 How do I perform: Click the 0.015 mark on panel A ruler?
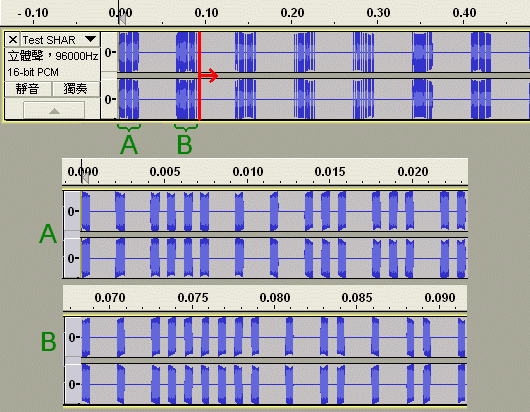(330, 172)
